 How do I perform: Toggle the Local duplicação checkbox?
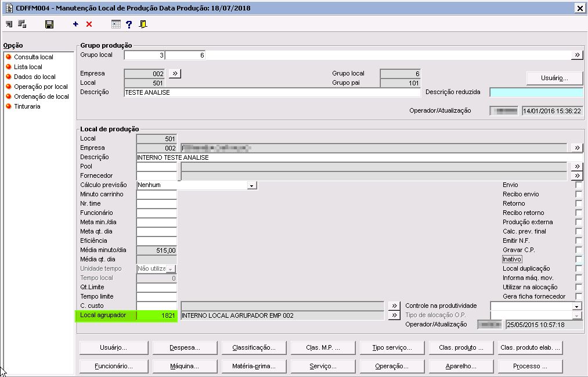coord(579,268)
